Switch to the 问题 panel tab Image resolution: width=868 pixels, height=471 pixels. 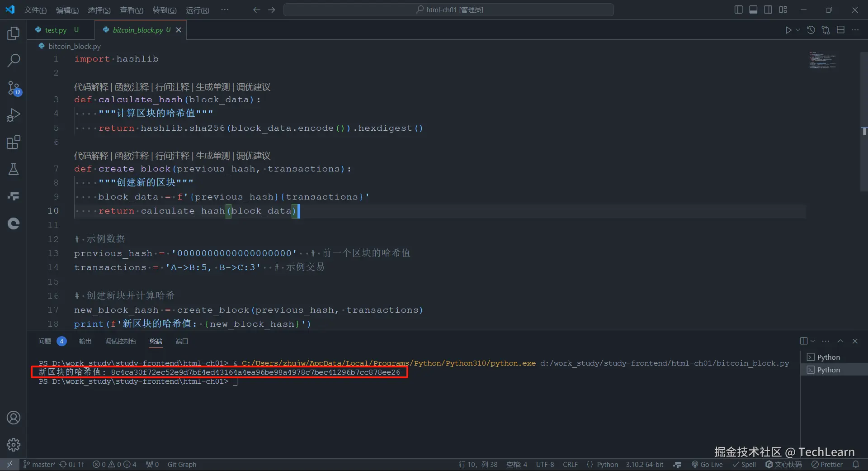coord(45,341)
